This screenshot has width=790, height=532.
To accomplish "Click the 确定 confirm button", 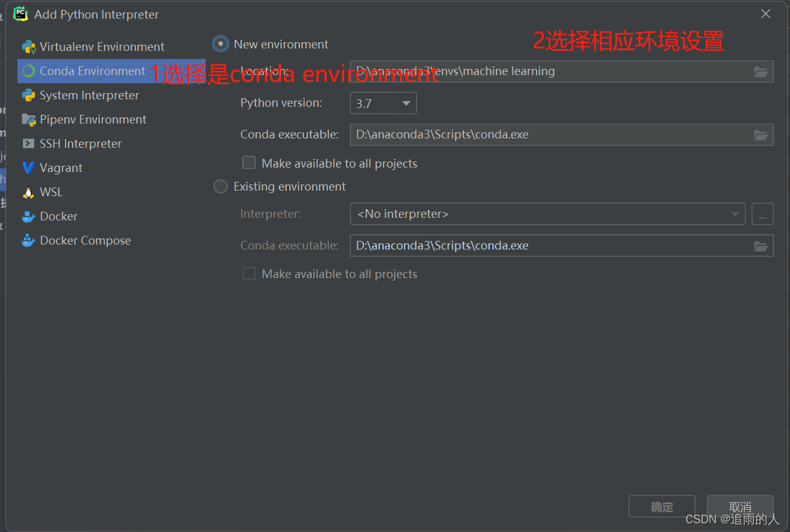I will click(x=661, y=507).
